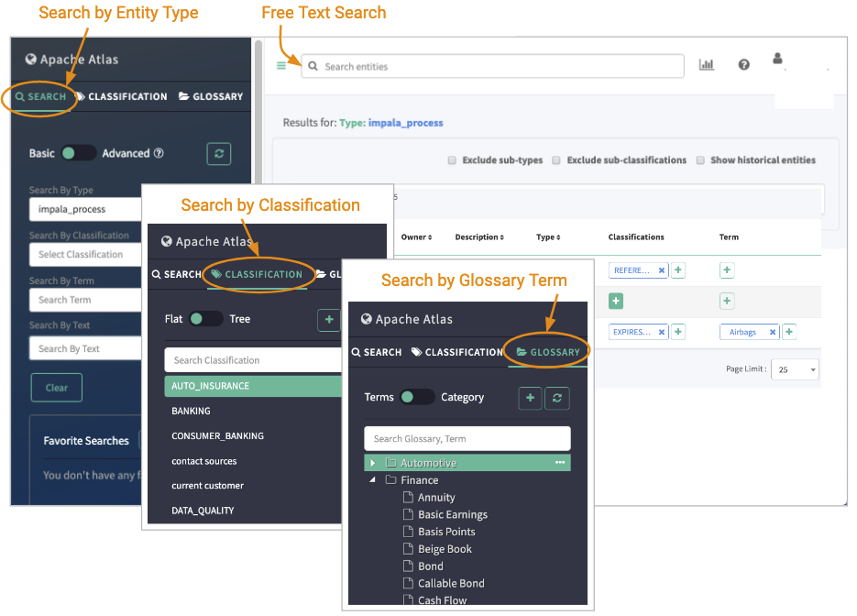Viewport: 857px width, 616px height.
Task: Toggle Basic to Advanced search
Action: coord(79,153)
